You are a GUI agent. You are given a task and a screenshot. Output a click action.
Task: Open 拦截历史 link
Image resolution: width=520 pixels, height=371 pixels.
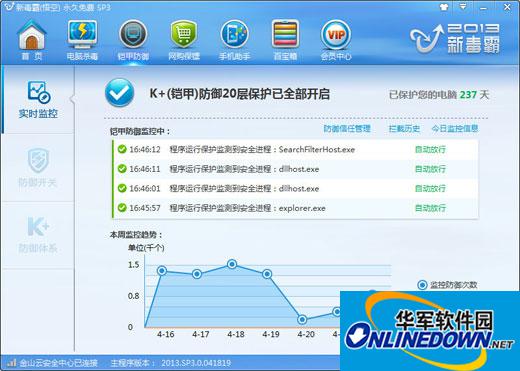click(404, 129)
